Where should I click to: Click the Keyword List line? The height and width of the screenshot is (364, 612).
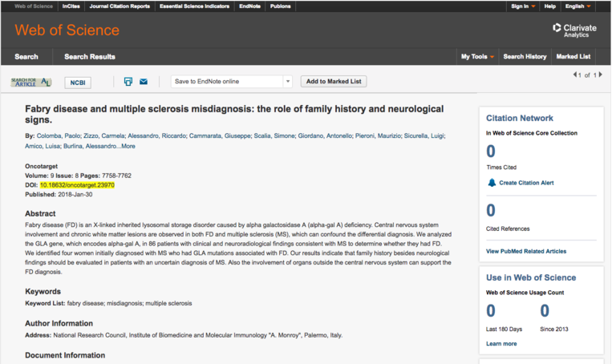point(108,303)
